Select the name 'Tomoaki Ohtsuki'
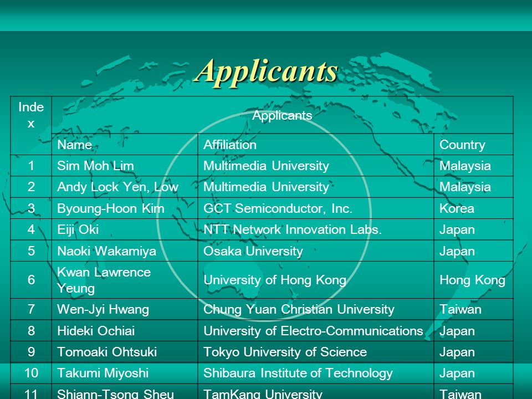 coord(107,352)
